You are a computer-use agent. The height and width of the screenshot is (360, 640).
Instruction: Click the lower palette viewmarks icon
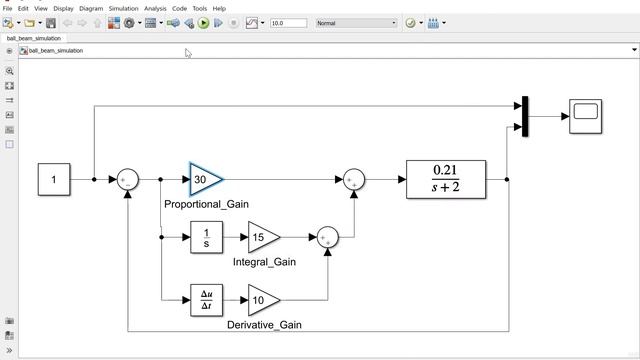(x=9, y=336)
